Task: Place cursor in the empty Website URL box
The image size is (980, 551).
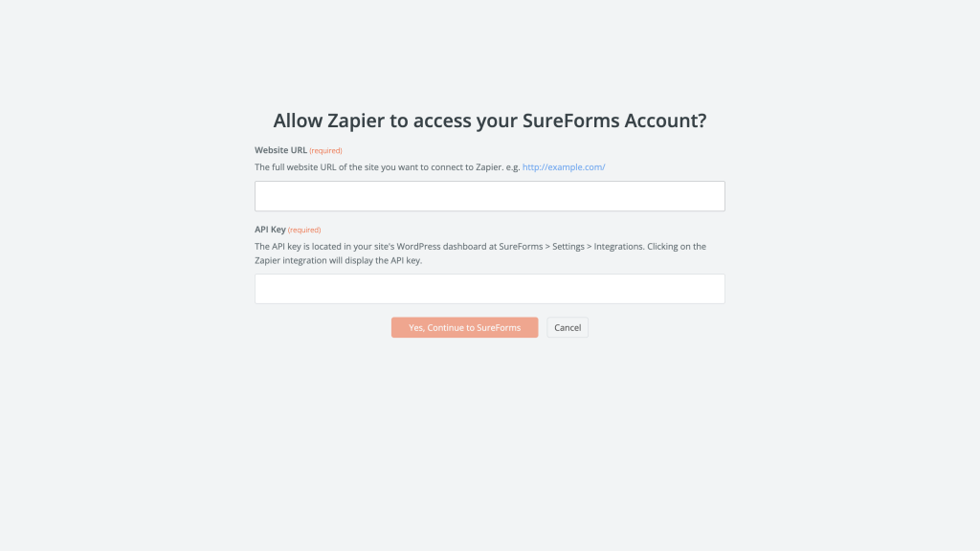Action: click(x=489, y=195)
